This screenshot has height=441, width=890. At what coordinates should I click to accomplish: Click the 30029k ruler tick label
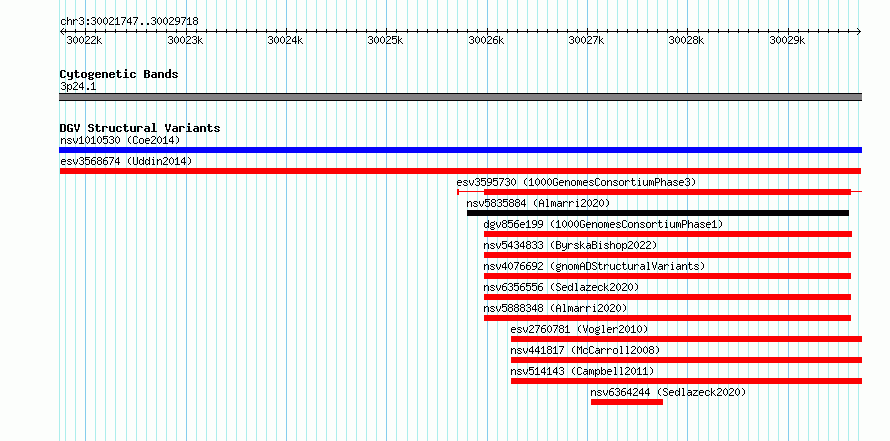[x=787, y=40]
